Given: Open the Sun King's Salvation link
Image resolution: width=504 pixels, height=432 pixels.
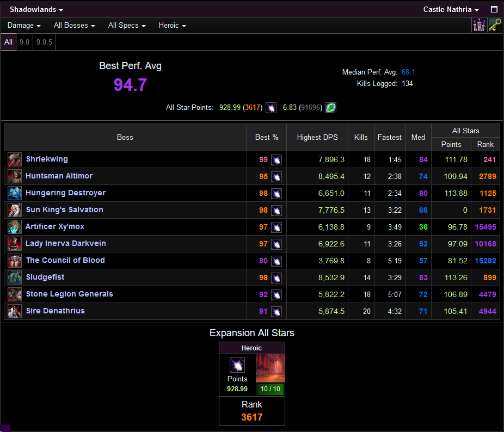Looking at the screenshot, I should tap(65, 209).
